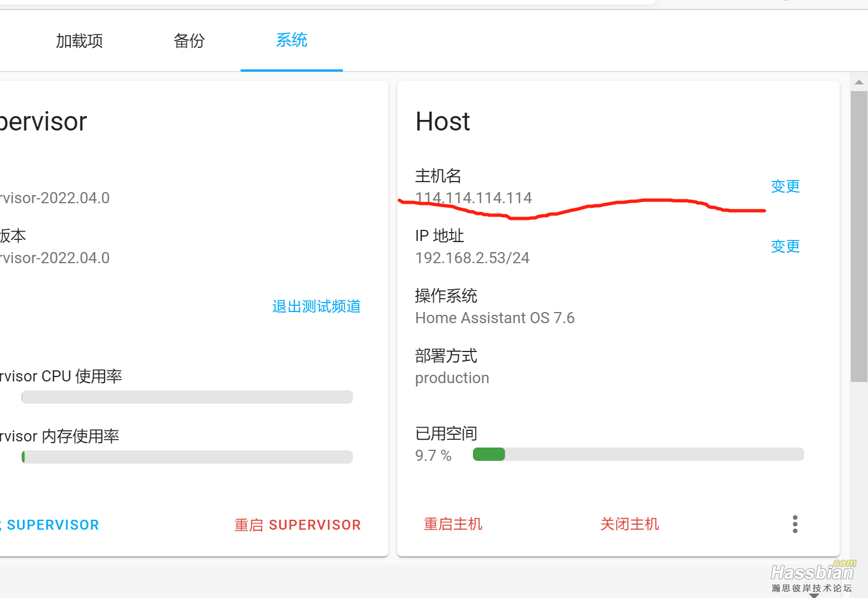Click the IP 地址 label
868x598 pixels.
click(x=440, y=236)
